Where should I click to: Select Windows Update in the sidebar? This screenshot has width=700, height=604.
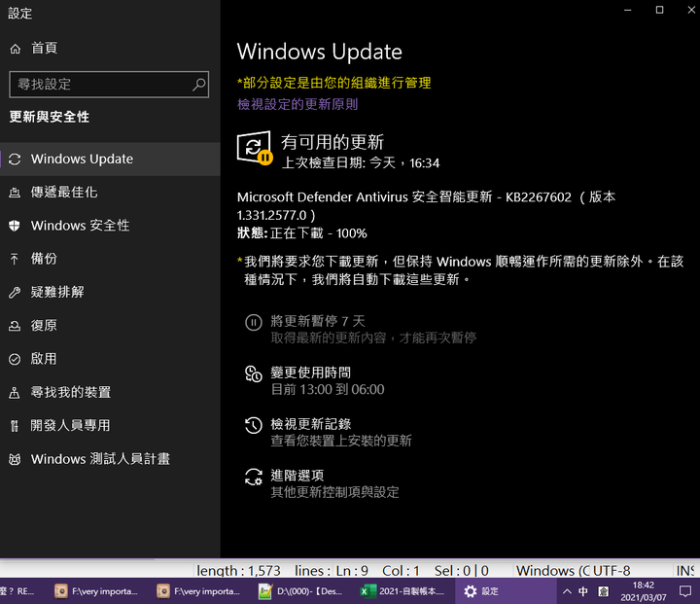point(110,160)
